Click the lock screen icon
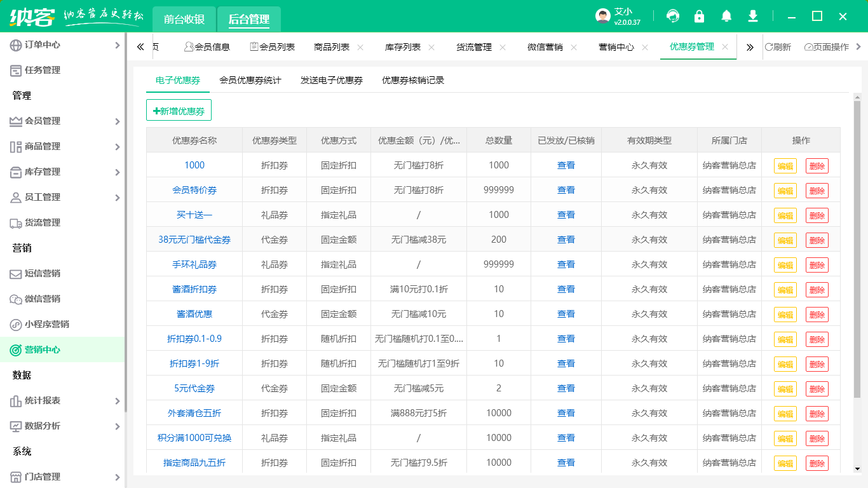Image resolution: width=868 pixels, height=488 pixels. click(x=699, y=16)
